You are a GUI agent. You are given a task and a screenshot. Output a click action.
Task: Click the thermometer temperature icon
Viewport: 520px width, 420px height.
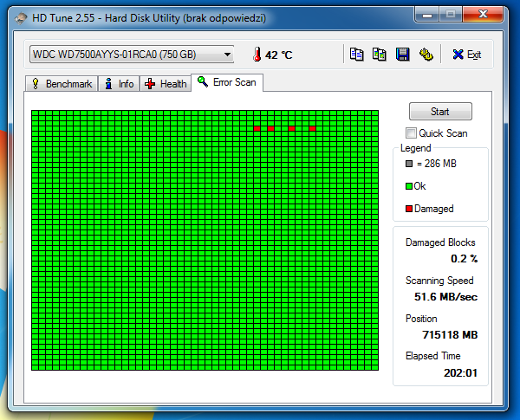[257, 55]
